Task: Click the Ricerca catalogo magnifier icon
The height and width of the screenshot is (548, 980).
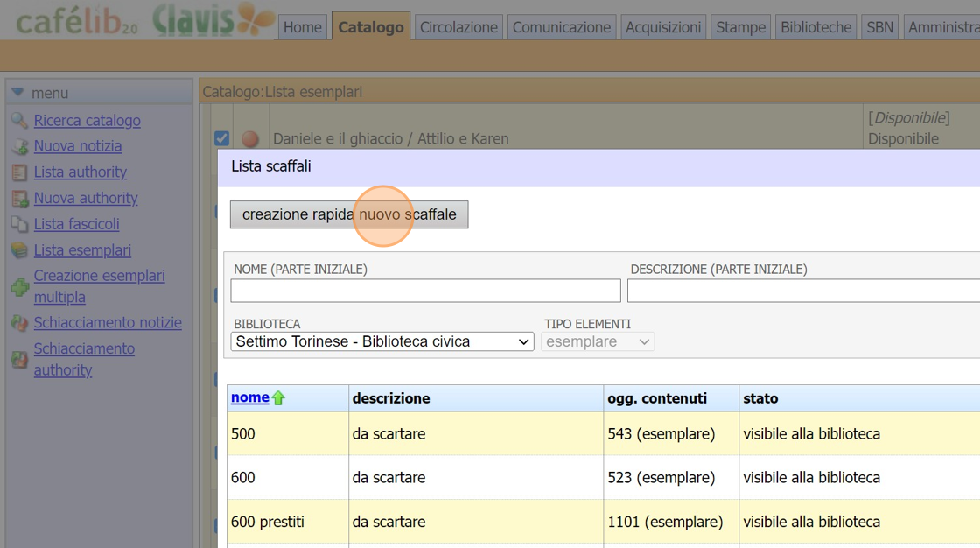Action: (x=19, y=121)
